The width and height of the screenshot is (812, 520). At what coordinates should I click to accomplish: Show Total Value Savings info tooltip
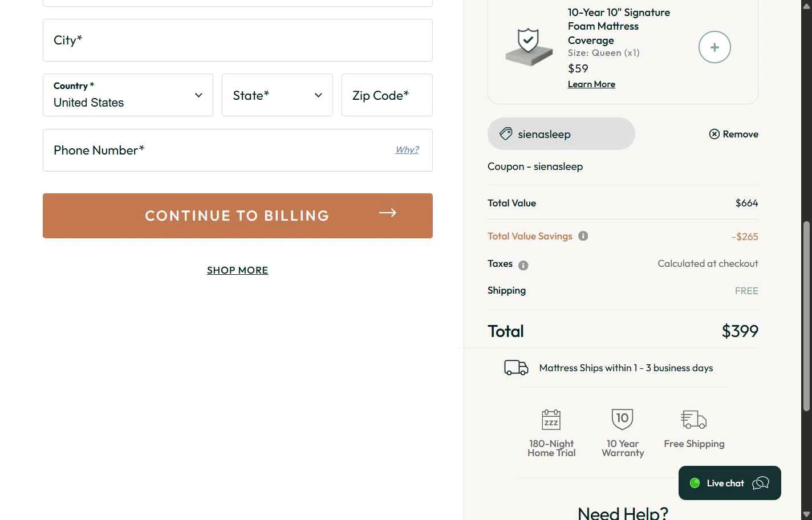[583, 236]
